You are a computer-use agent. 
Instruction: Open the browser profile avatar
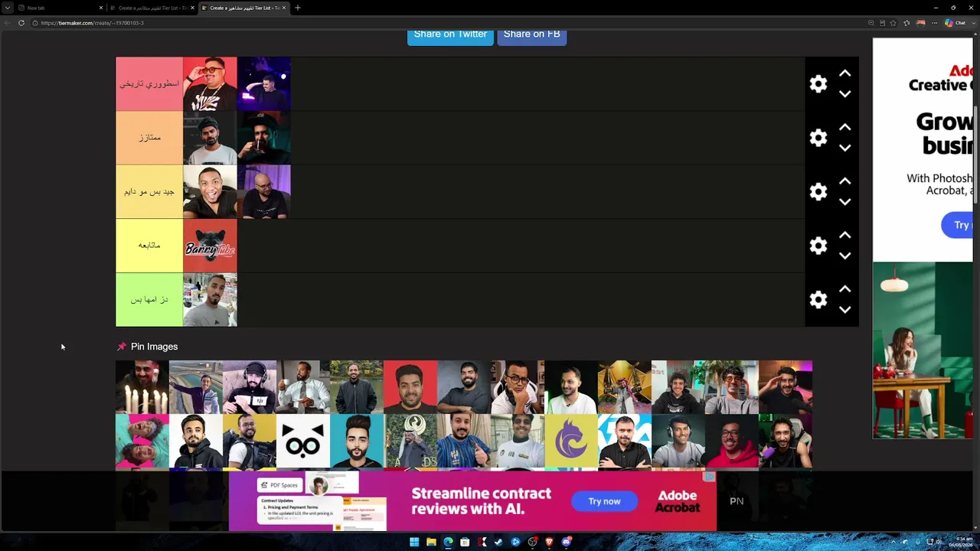point(920,23)
